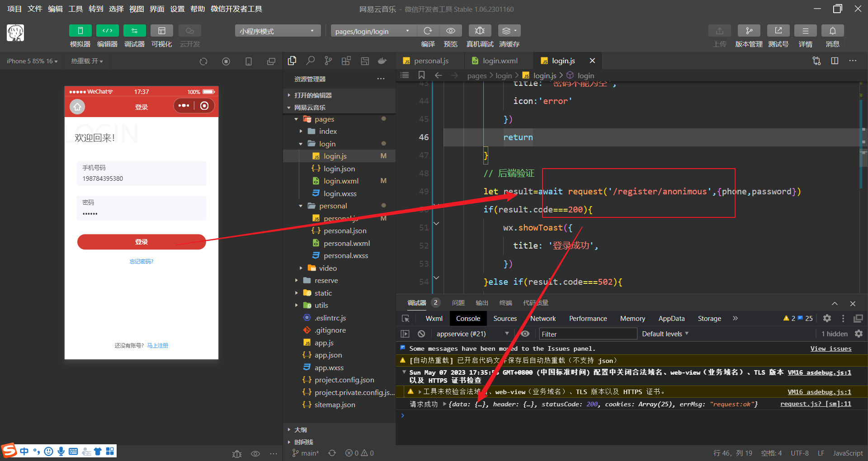Switch to the Sources devtools tab

click(505, 319)
